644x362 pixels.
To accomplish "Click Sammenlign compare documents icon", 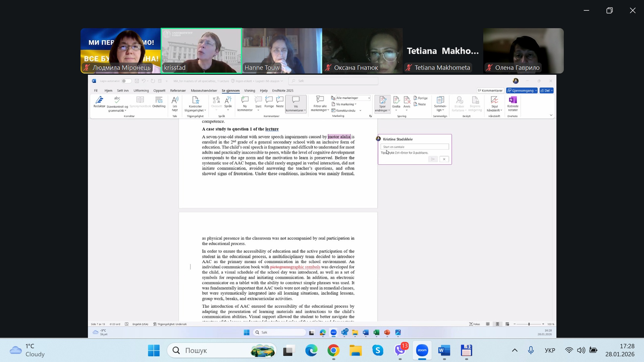I will pos(440,100).
